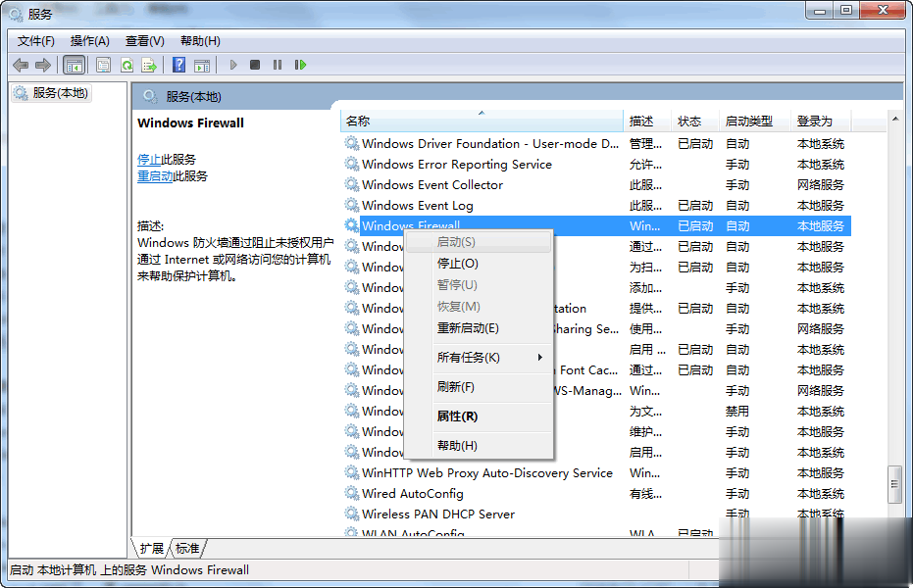913x588 pixels.
Task: Click 已启动 status of Windows Event Log
Action: click(695, 205)
